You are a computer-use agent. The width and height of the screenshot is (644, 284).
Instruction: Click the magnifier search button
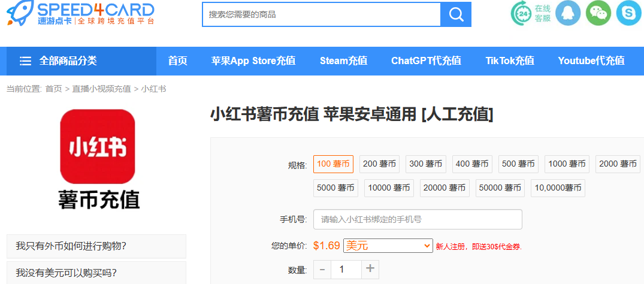pyautogui.click(x=456, y=14)
